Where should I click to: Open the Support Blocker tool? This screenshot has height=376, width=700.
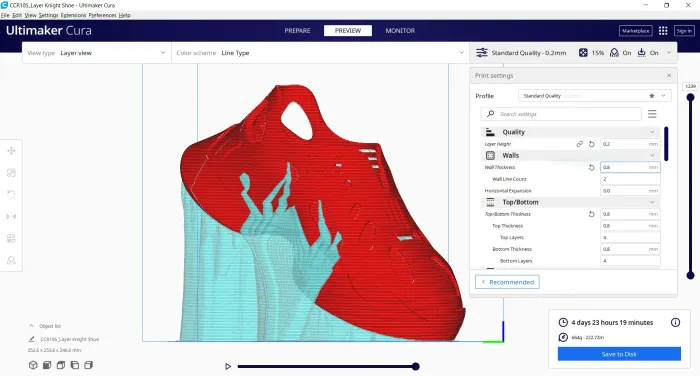coord(11,260)
